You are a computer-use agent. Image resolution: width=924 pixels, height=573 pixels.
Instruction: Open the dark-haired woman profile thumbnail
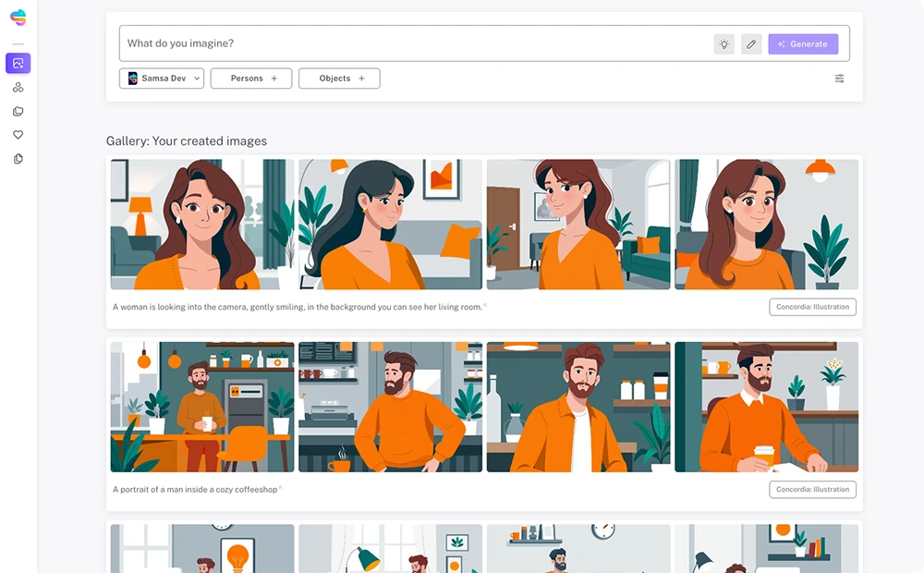pos(390,225)
